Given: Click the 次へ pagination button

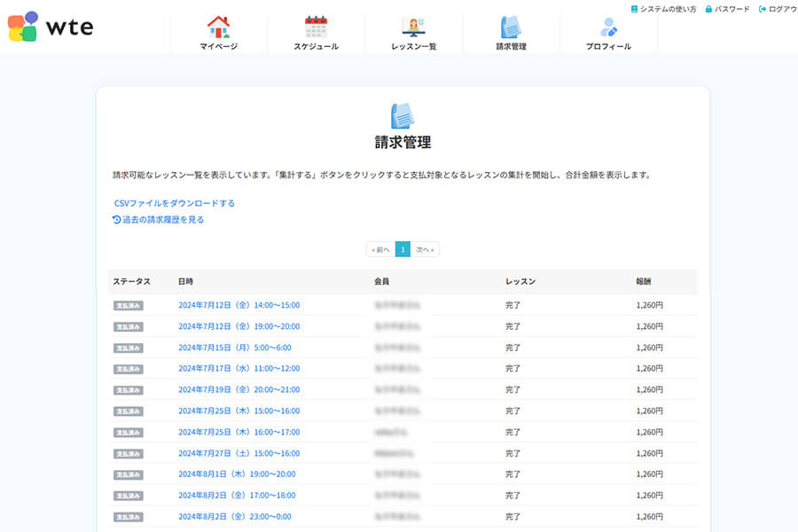Looking at the screenshot, I should click(422, 249).
